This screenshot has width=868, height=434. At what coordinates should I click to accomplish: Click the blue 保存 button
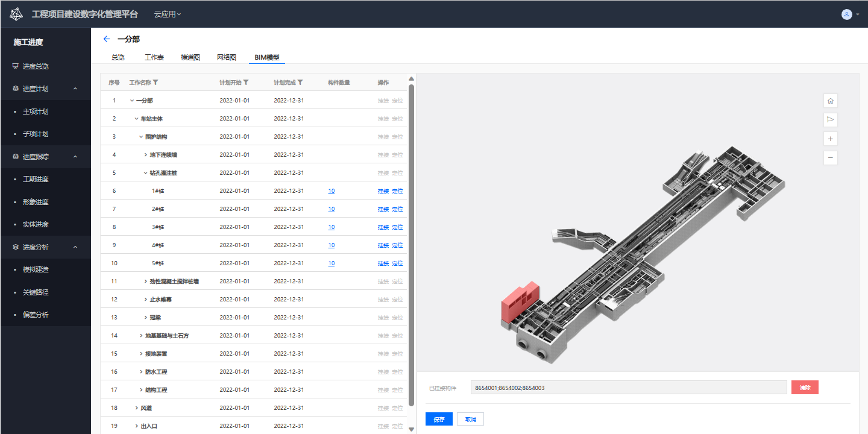439,419
